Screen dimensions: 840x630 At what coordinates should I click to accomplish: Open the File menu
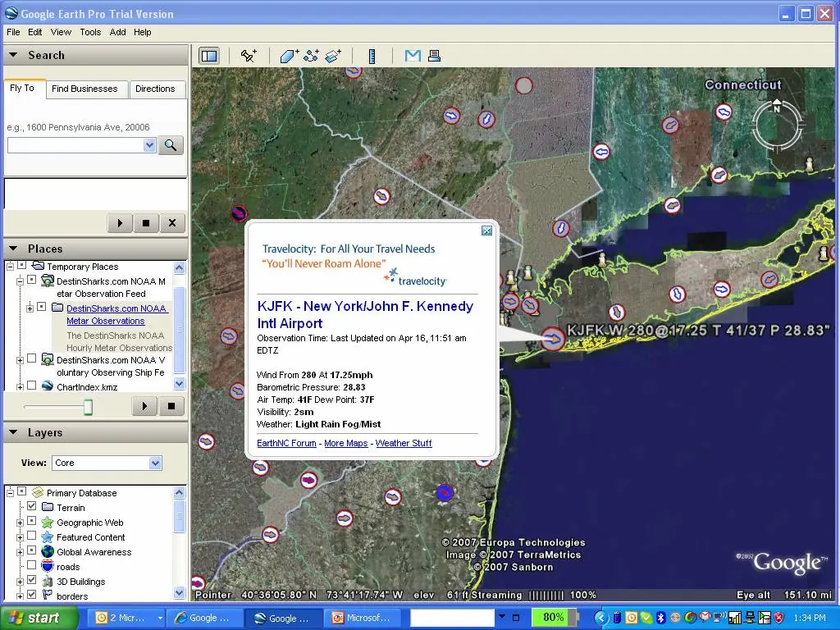click(x=13, y=32)
